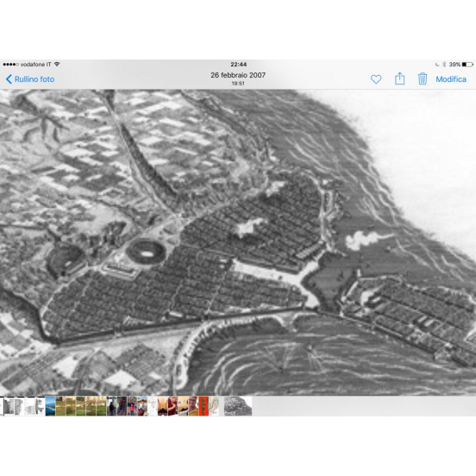Delete photo with the trash icon

pyautogui.click(x=423, y=78)
